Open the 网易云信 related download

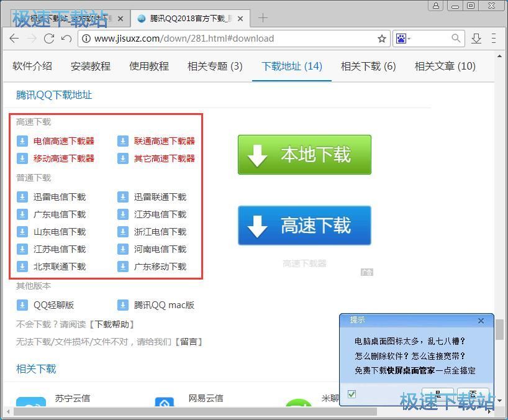tap(206, 398)
